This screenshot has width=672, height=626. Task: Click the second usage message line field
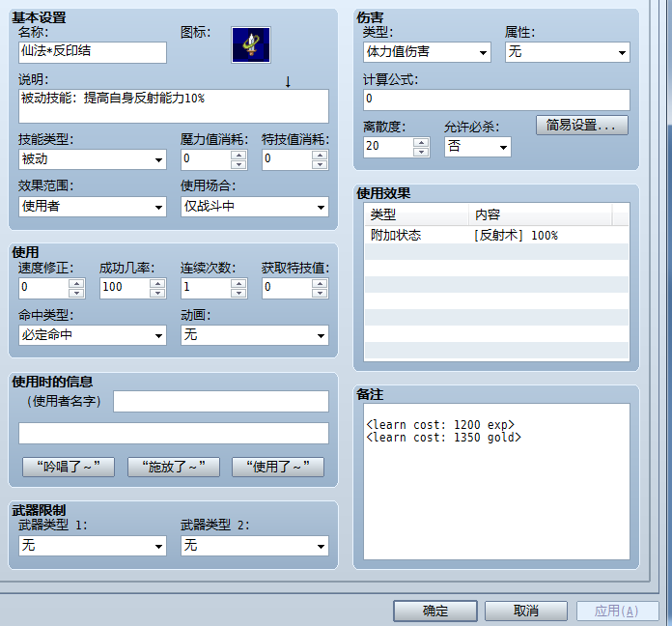pos(174,434)
